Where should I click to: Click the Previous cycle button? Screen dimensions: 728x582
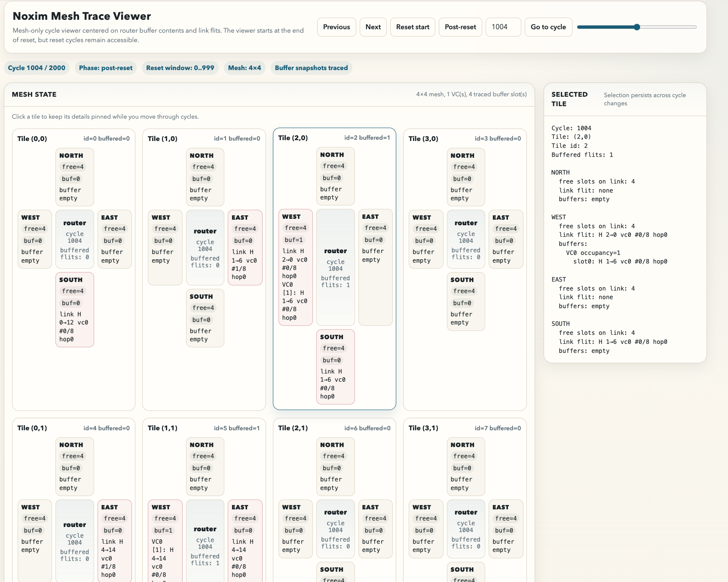tap(336, 27)
